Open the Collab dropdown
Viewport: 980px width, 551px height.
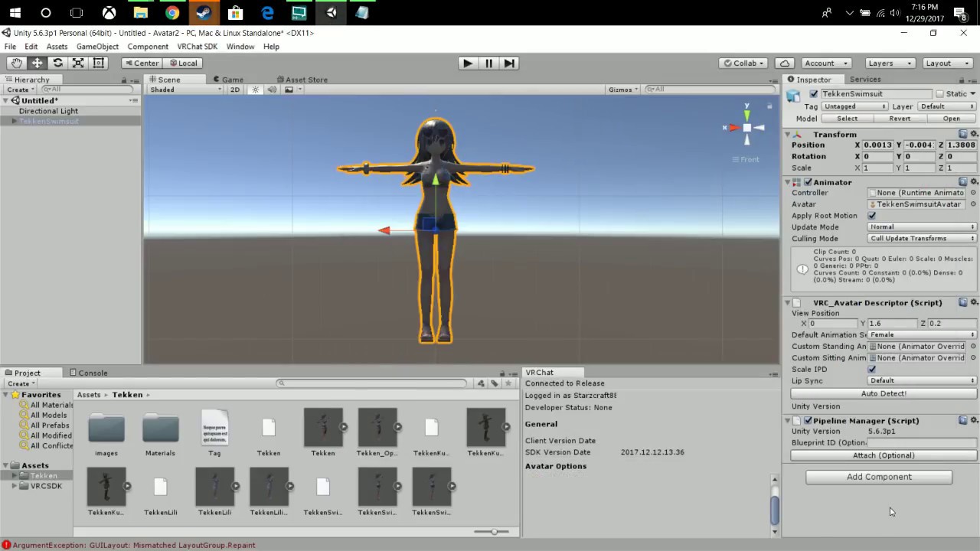(743, 63)
